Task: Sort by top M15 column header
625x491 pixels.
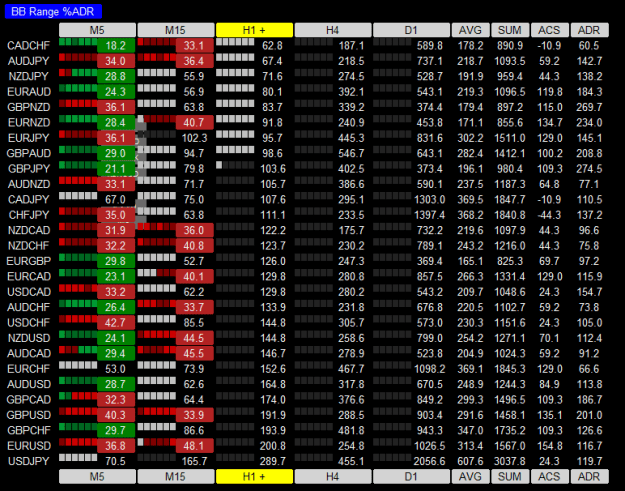Action: (176, 30)
